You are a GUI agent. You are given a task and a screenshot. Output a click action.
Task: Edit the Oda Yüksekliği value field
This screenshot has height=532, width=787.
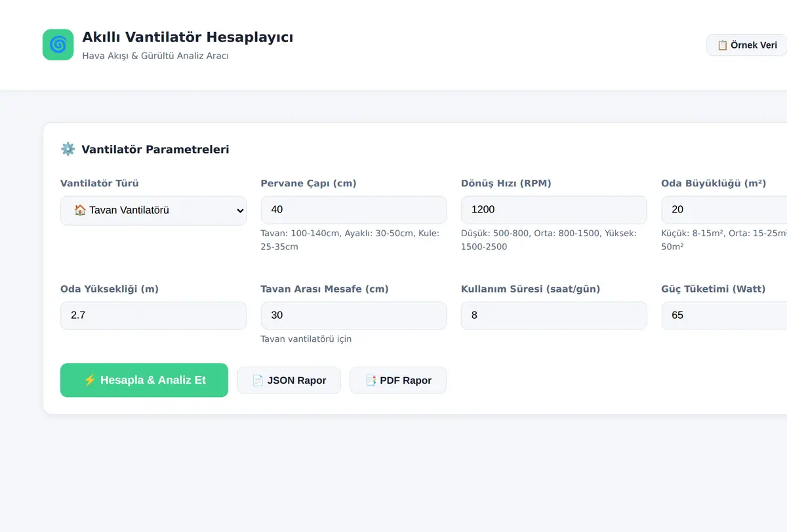click(x=153, y=316)
